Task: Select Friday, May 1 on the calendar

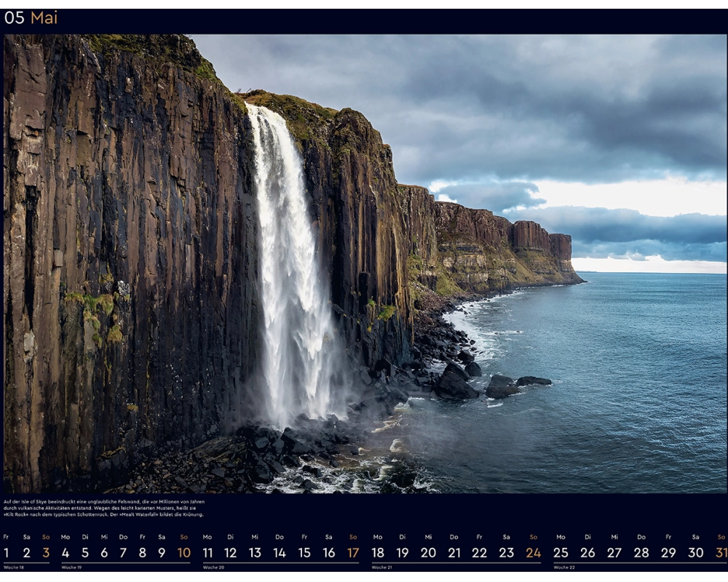Action: (7, 552)
